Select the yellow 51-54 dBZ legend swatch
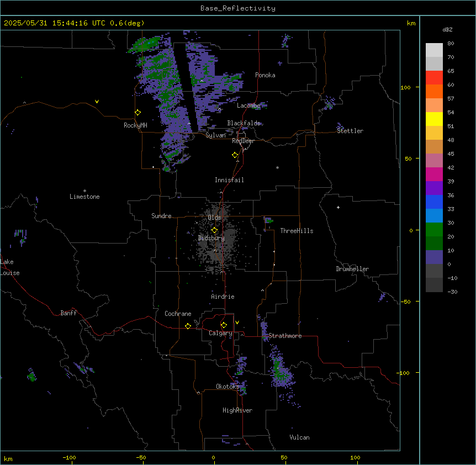Screen dimensions: 476x465 click(434, 119)
